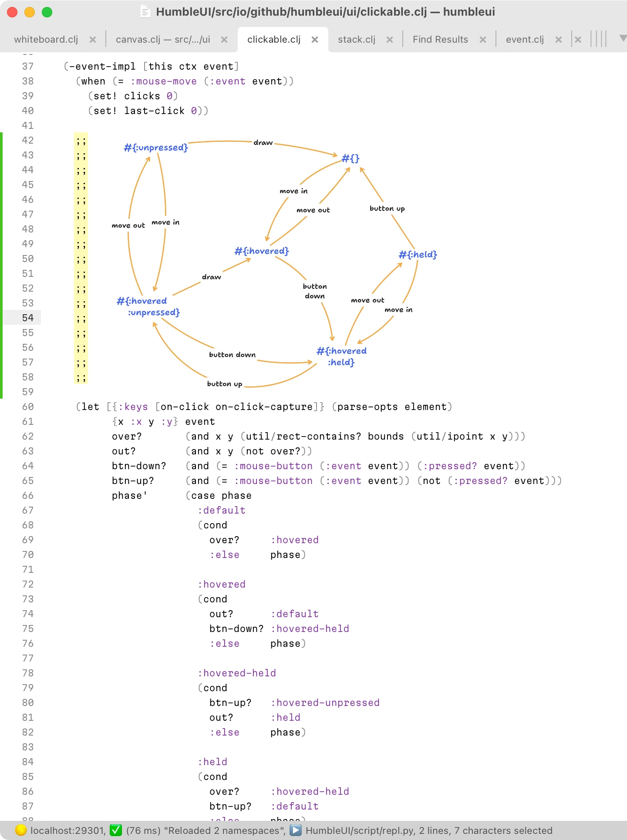This screenshot has width=627, height=840.
Task: Close the event.clj tab
Action: pyautogui.click(x=559, y=40)
